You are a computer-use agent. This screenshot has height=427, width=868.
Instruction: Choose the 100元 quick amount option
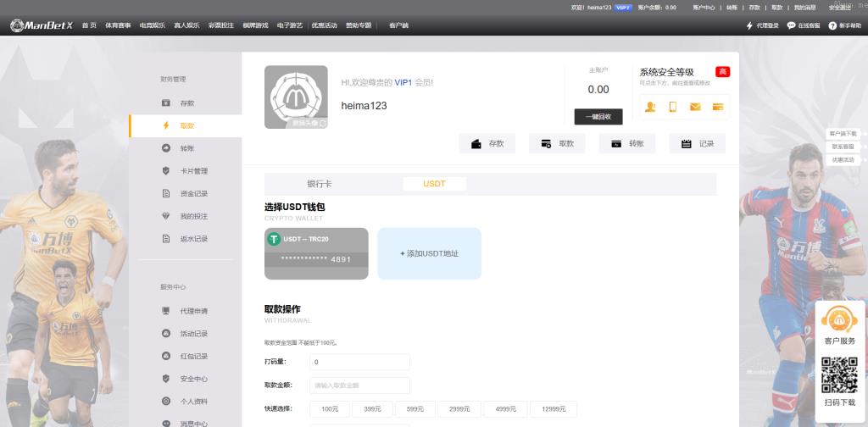pos(330,409)
